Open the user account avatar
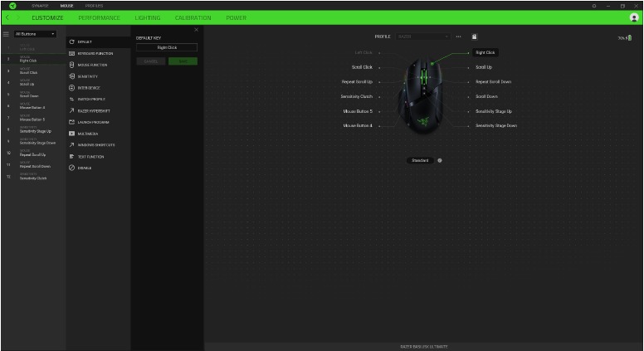 634,17
